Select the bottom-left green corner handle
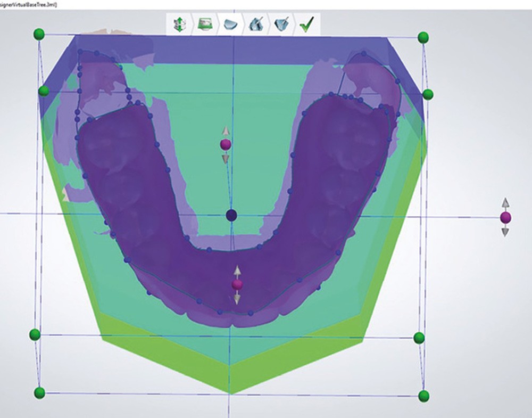Viewport: 532px width, 418px height. point(39,393)
